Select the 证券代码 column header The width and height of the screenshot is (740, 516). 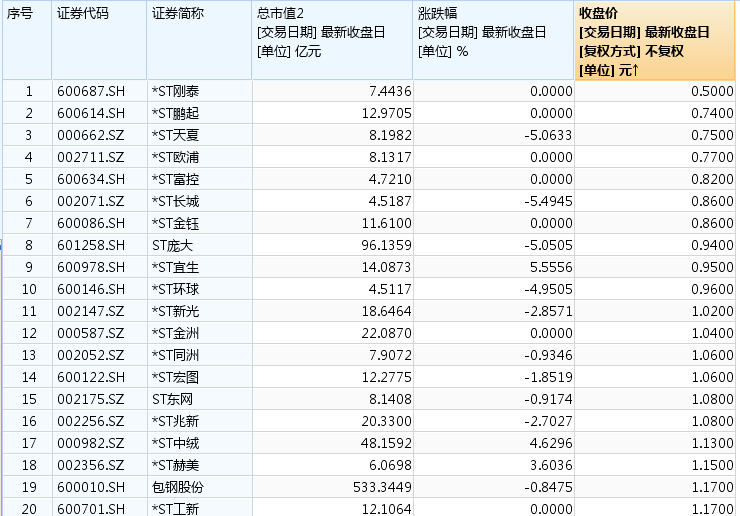point(99,41)
